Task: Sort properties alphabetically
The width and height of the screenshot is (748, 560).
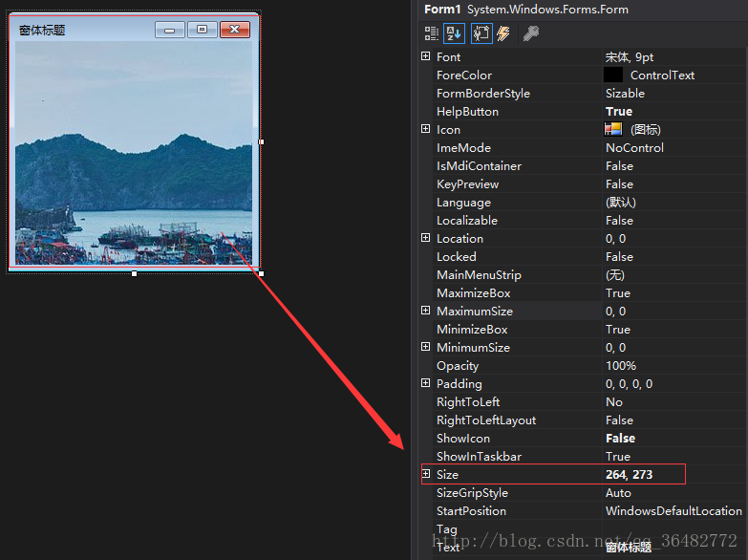Action: 454,33
